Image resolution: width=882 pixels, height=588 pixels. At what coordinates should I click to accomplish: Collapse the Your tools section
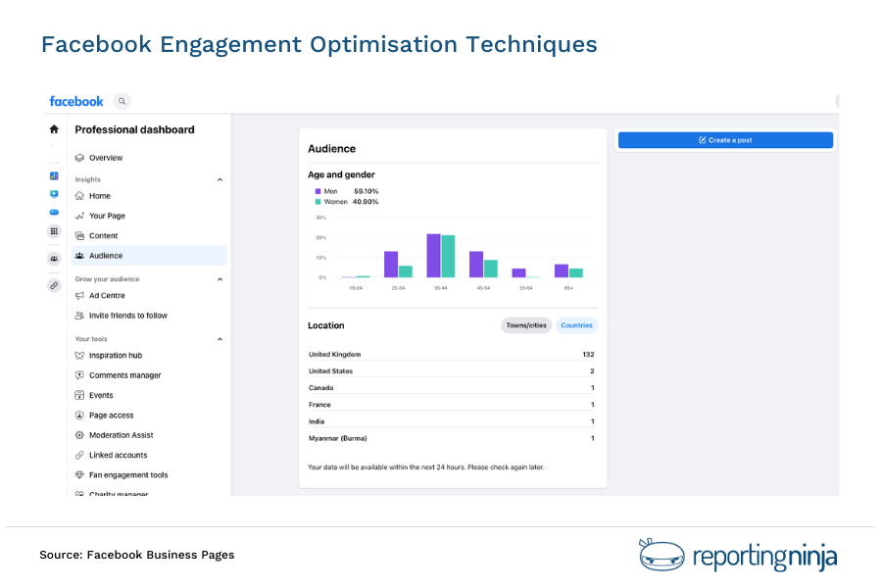point(220,338)
